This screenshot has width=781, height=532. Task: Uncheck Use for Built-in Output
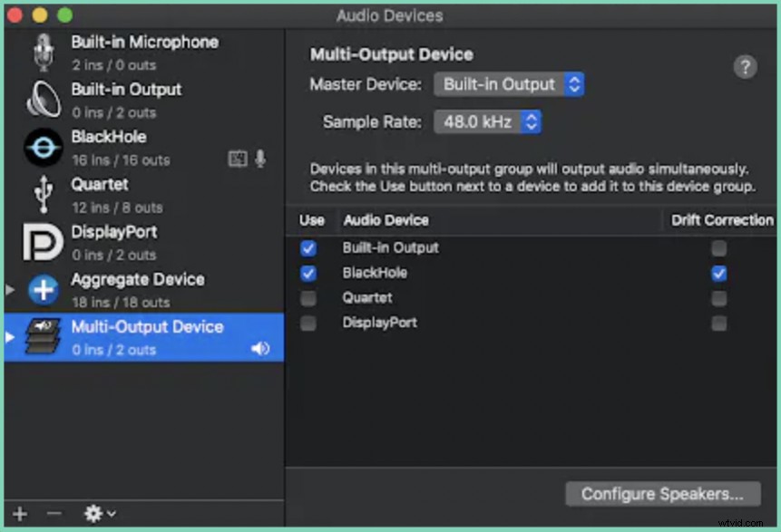pos(309,247)
